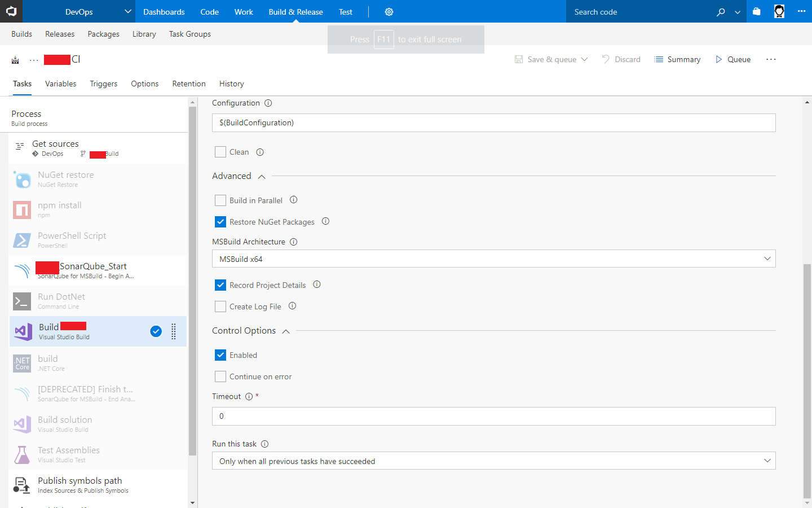Open the settings gear in top navigation
Viewport: 812px width, 508px height.
tap(389, 12)
